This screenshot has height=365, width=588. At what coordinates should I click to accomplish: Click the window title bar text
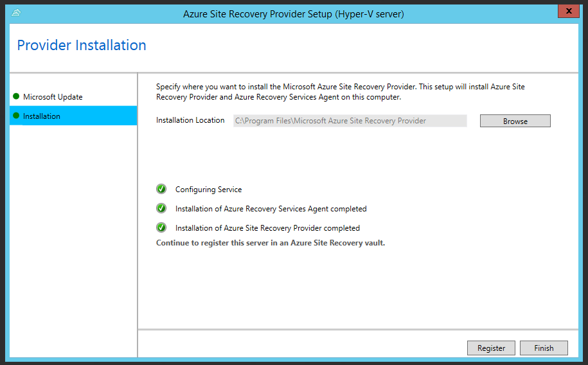[x=293, y=13]
